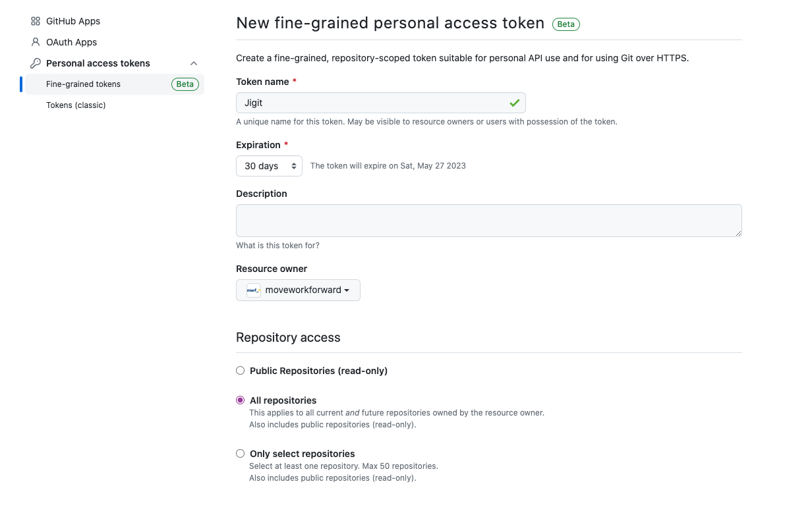The height and width of the screenshot is (513, 812).
Task: Click the green checkmark in Token name field
Action: (514, 103)
